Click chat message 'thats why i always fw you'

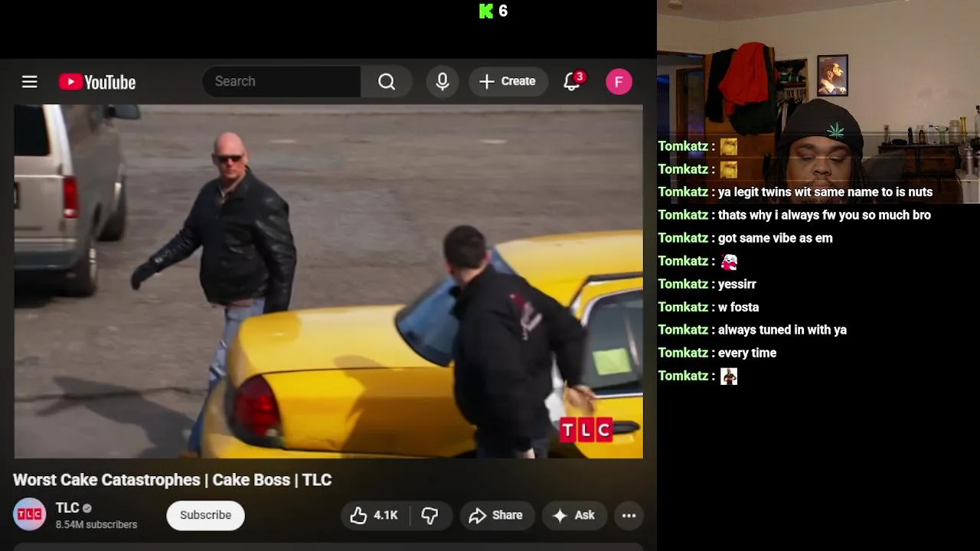pyautogui.click(x=825, y=215)
